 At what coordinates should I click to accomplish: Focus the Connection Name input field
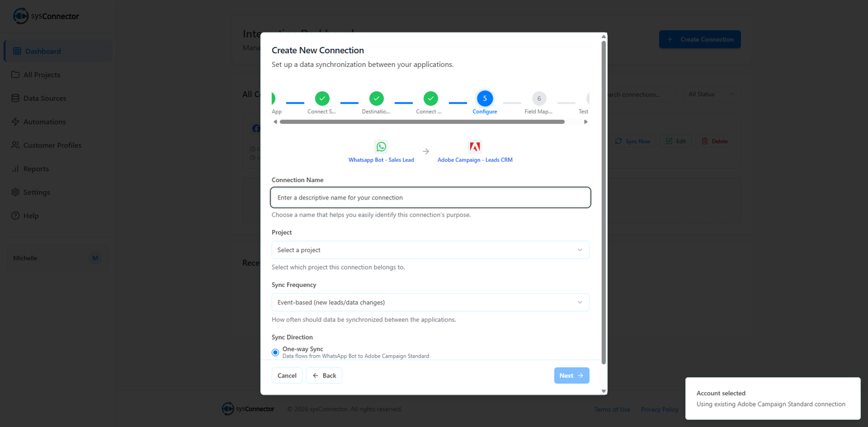coord(430,198)
